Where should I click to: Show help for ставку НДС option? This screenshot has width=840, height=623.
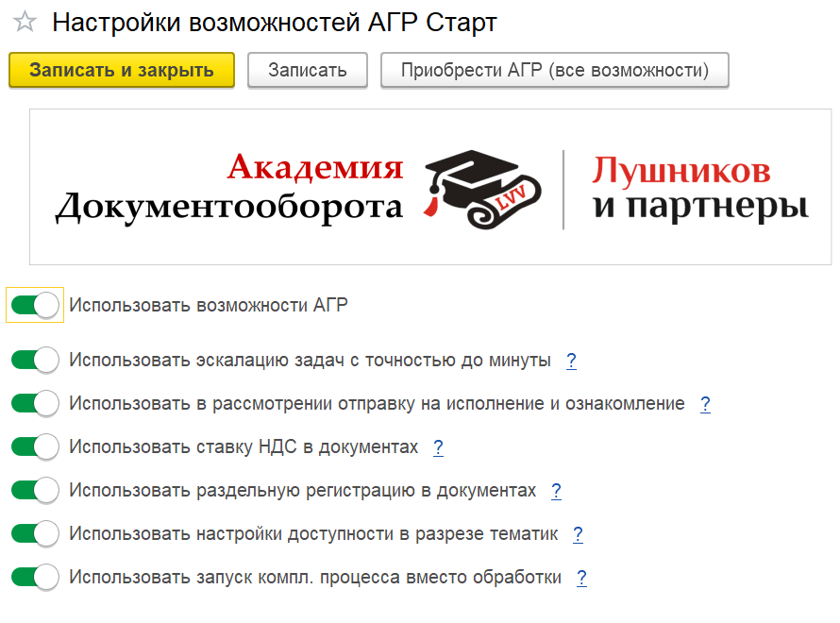[438, 447]
